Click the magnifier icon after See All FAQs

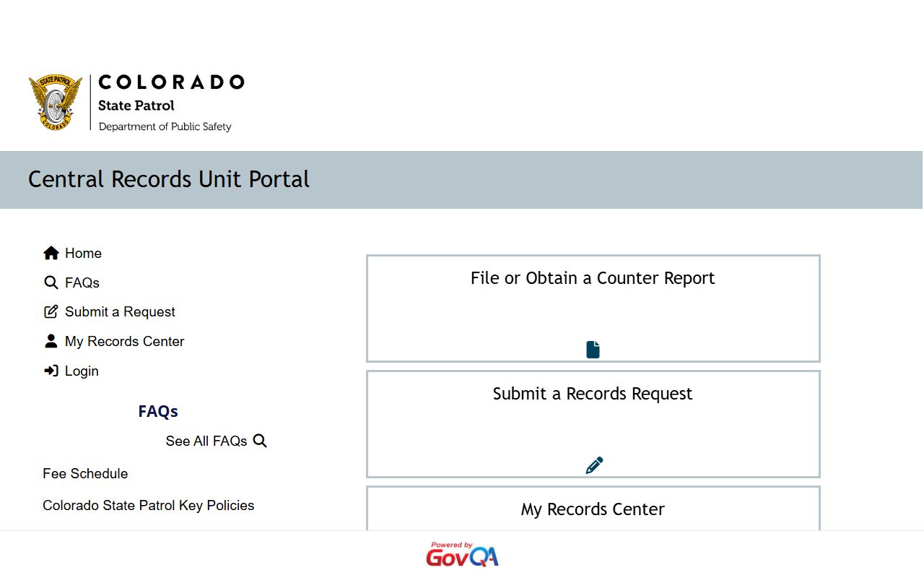tap(260, 441)
